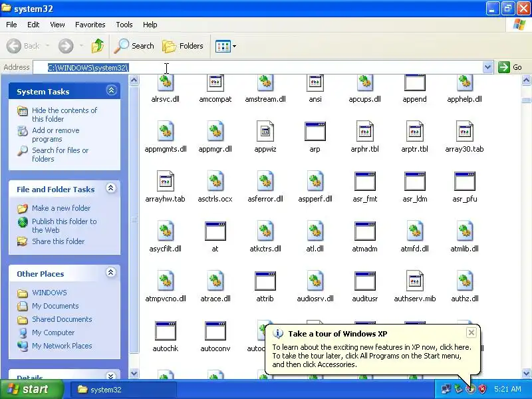532x399 pixels.
Task: Select the attrib executable icon
Action: [x=265, y=281]
